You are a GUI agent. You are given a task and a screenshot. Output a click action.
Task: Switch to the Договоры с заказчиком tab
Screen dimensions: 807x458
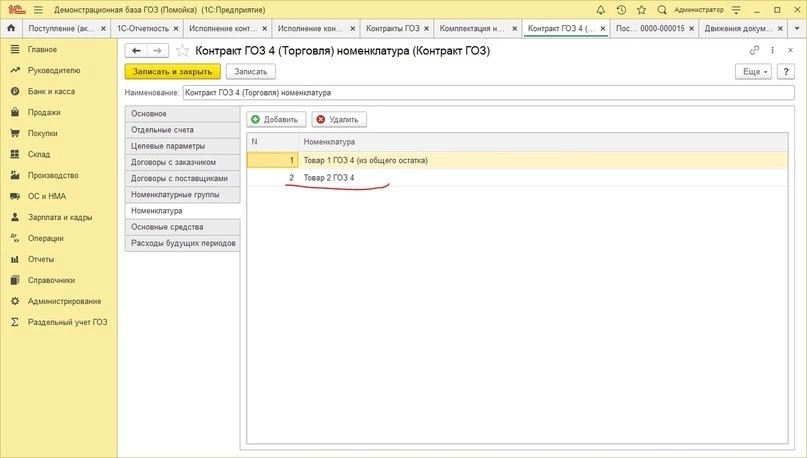coord(182,162)
